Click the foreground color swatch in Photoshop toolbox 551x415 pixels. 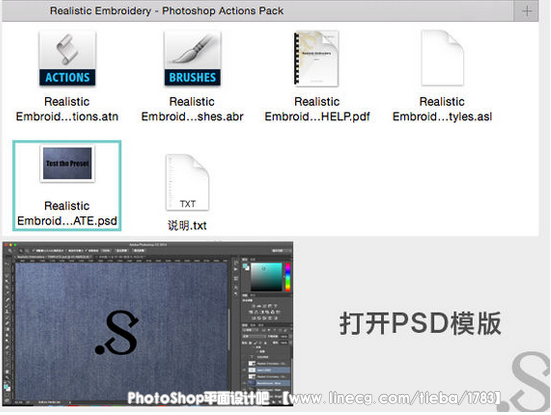pyautogui.click(x=6, y=386)
